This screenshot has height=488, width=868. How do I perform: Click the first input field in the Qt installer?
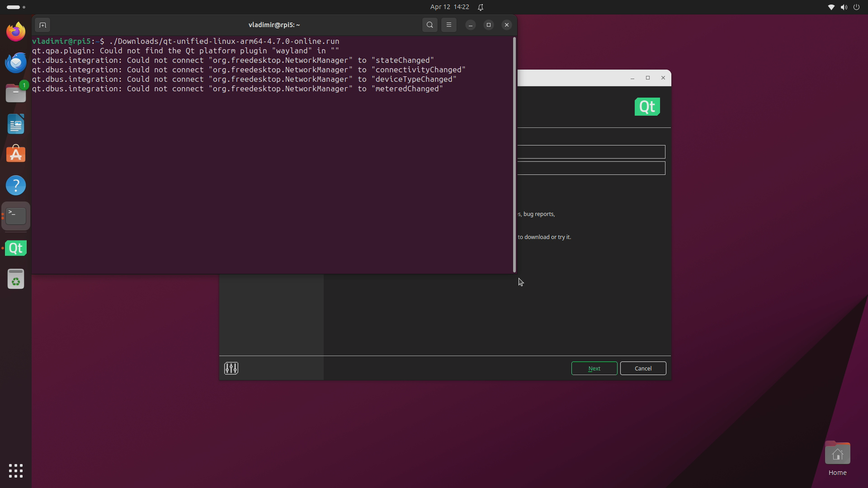point(591,152)
